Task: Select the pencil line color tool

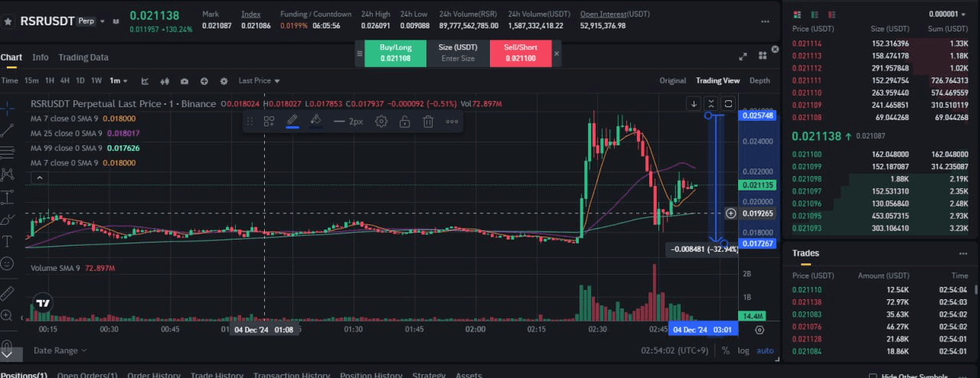Action: pyautogui.click(x=292, y=121)
